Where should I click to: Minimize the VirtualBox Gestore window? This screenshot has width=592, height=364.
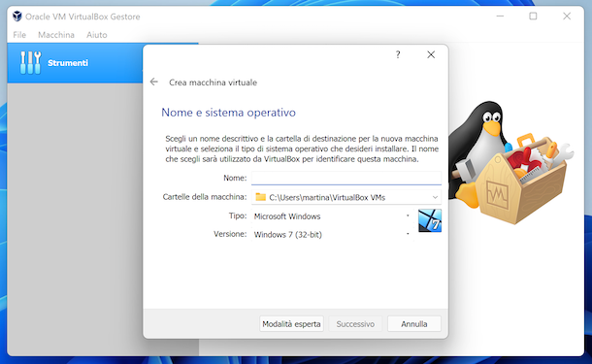[x=500, y=17]
